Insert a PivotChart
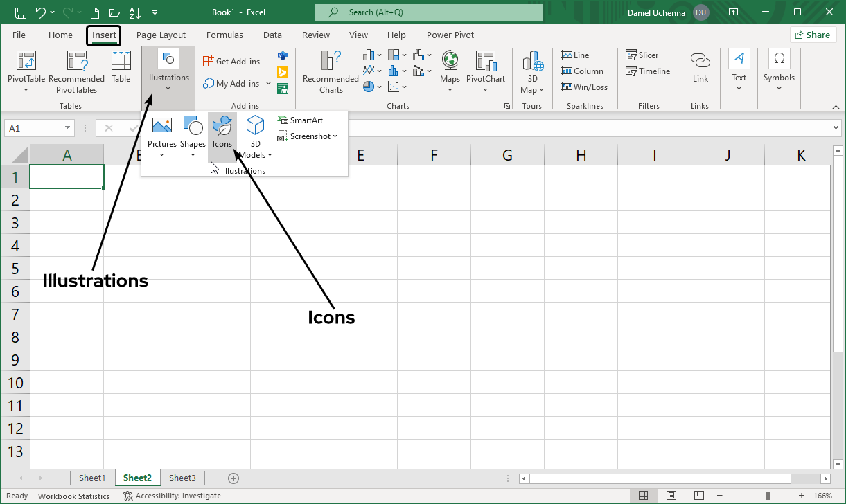The width and height of the screenshot is (846, 504). point(486,69)
